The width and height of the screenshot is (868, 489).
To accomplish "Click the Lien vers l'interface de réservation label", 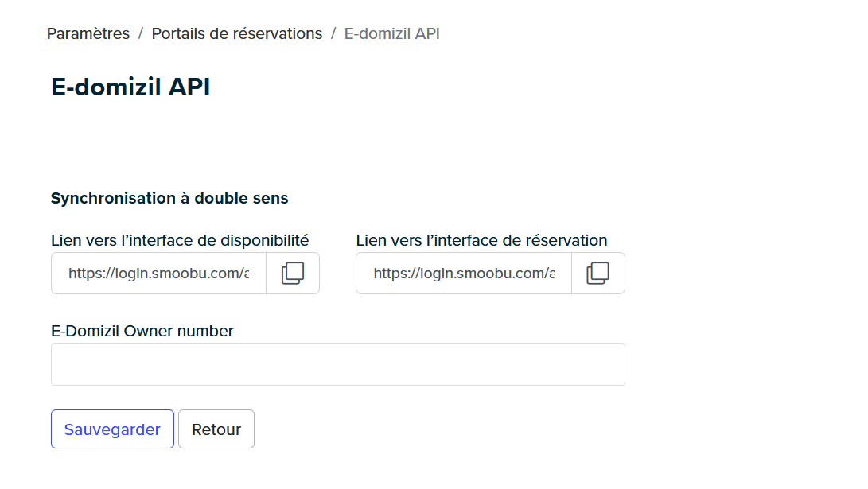I will tap(481, 240).
